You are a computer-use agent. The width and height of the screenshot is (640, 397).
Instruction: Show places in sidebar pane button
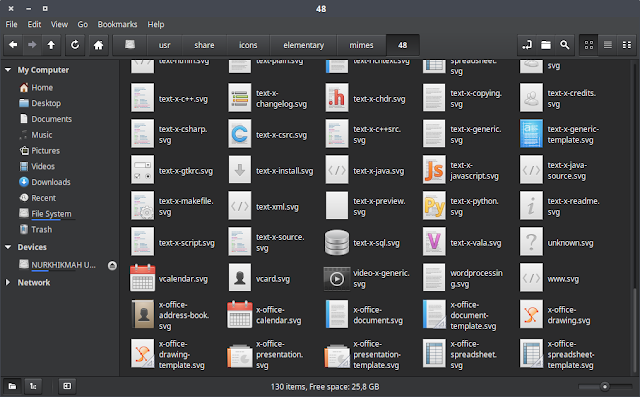tap(13, 386)
